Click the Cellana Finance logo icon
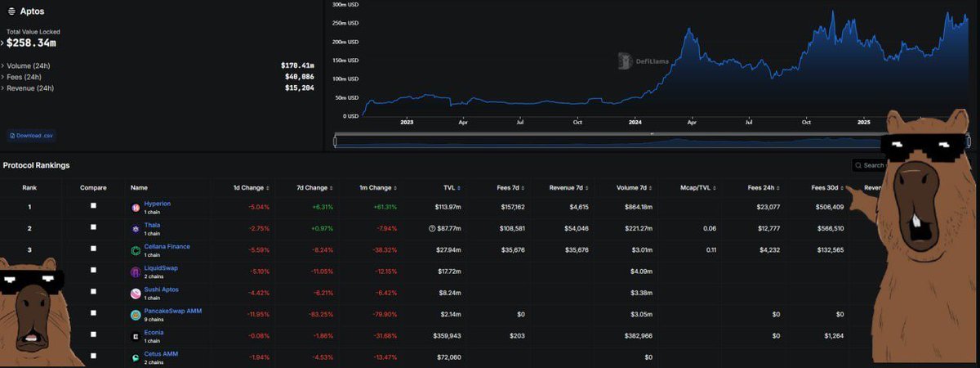Screen dimensions: 980x368 pyautogui.click(x=136, y=250)
